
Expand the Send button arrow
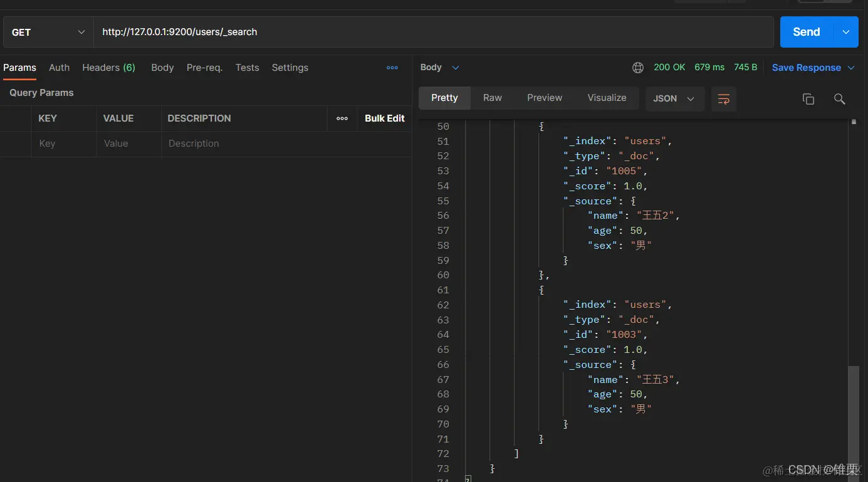point(846,32)
